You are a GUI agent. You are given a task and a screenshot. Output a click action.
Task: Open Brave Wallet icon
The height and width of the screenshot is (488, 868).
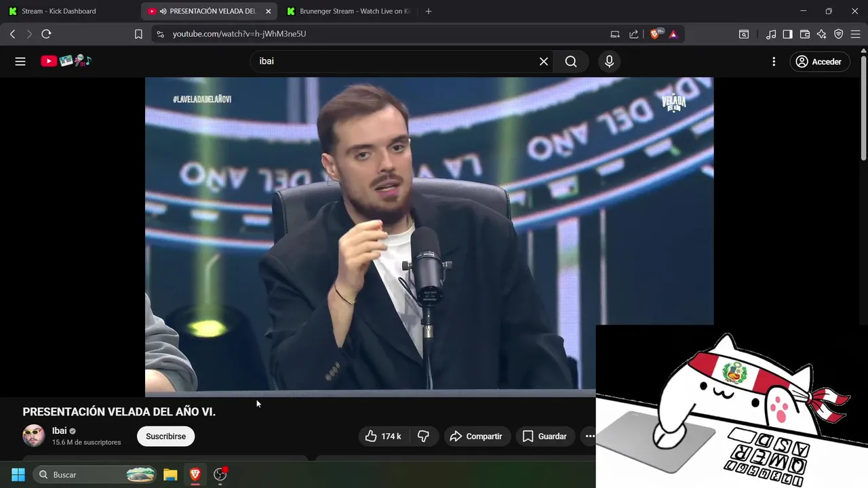pyautogui.click(x=805, y=34)
